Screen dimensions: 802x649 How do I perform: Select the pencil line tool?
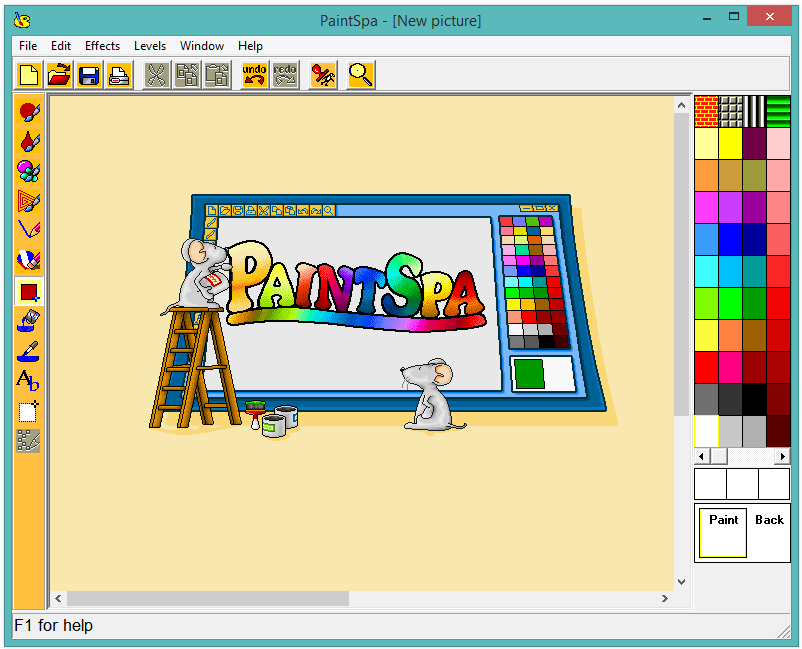pos(29,230)
